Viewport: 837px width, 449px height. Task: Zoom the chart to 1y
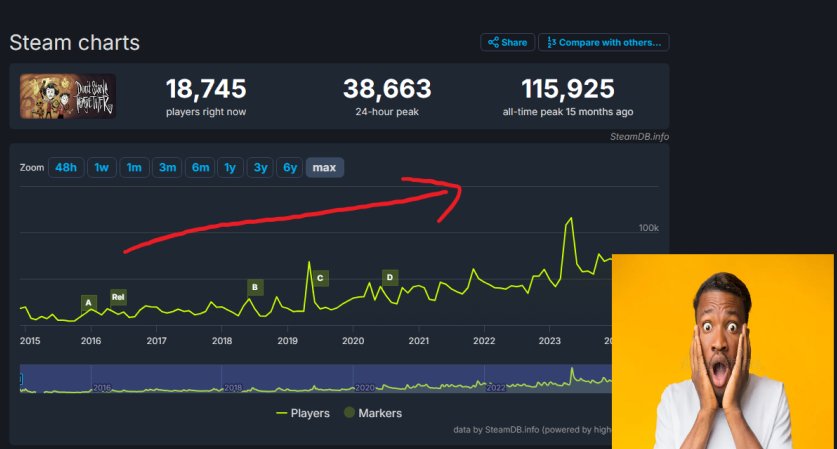230,167
